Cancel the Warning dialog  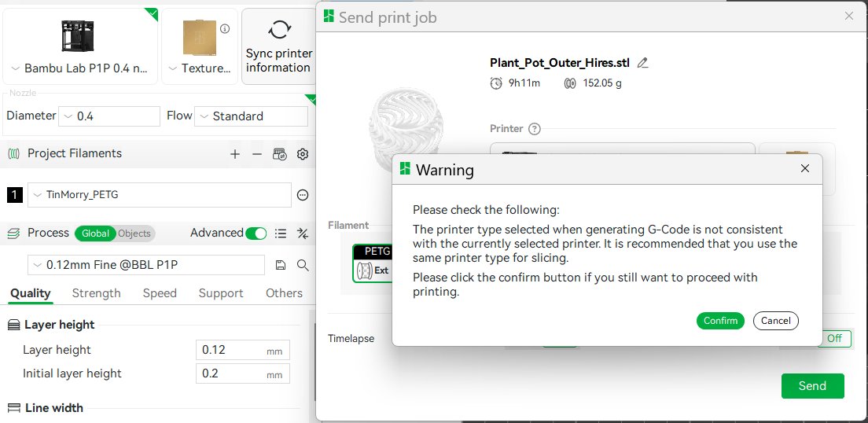(x=775, y=321)
